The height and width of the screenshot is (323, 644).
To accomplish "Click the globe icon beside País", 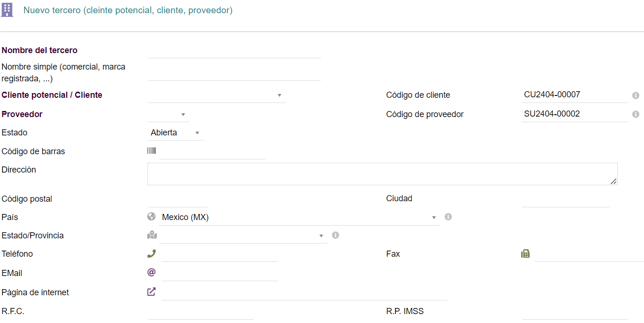I will point(151,217).
